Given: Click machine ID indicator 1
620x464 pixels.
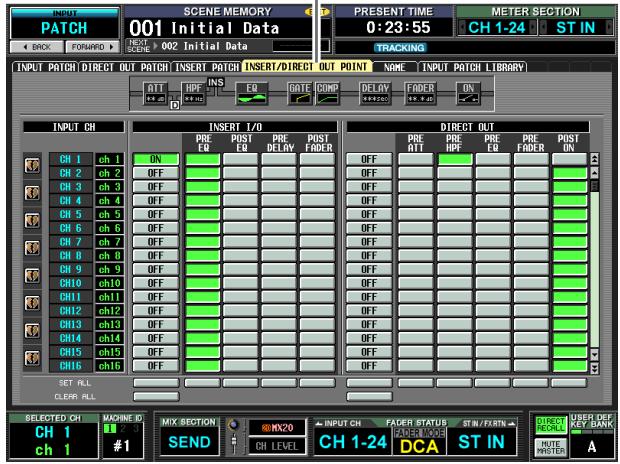Looking at the screenshot, I should pyautogui.click(x=110, y=428).
